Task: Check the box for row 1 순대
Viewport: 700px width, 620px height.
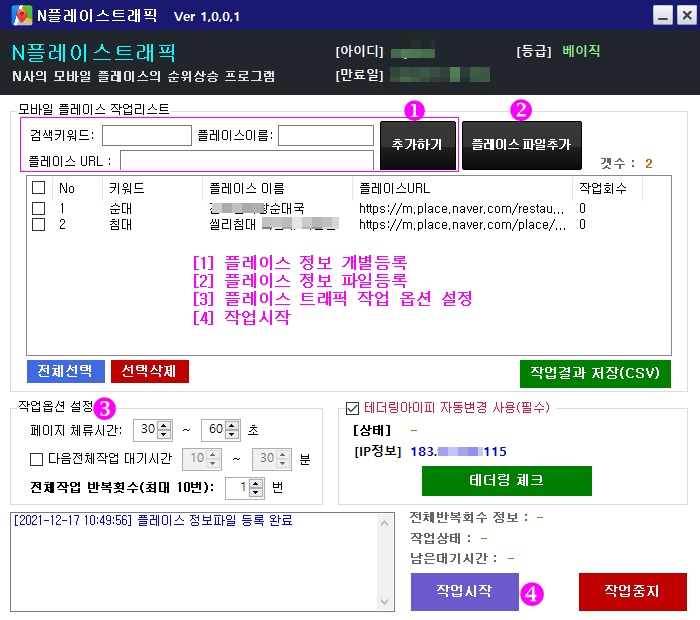Action: point(38,208)
